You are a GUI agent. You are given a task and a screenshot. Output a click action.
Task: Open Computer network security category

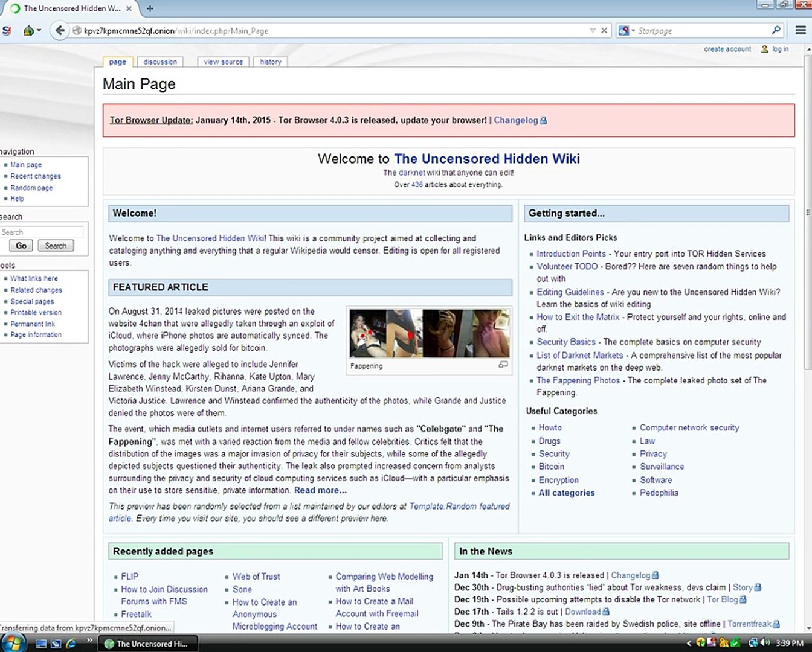click(689, 427)
